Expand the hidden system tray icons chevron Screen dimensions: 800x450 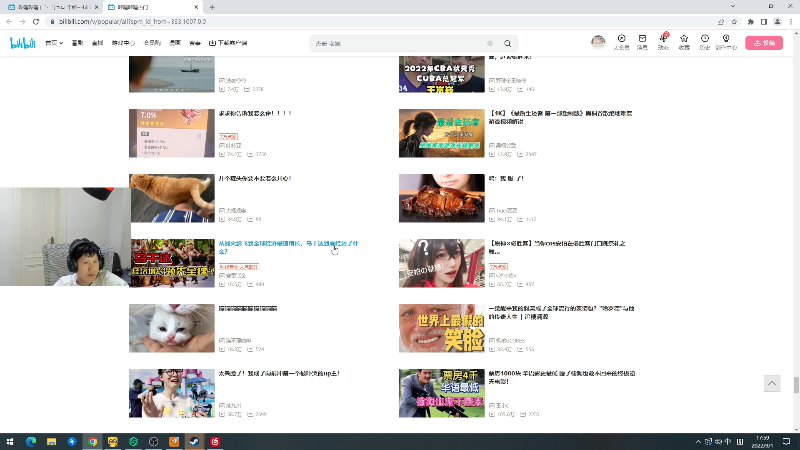[698, 441]
